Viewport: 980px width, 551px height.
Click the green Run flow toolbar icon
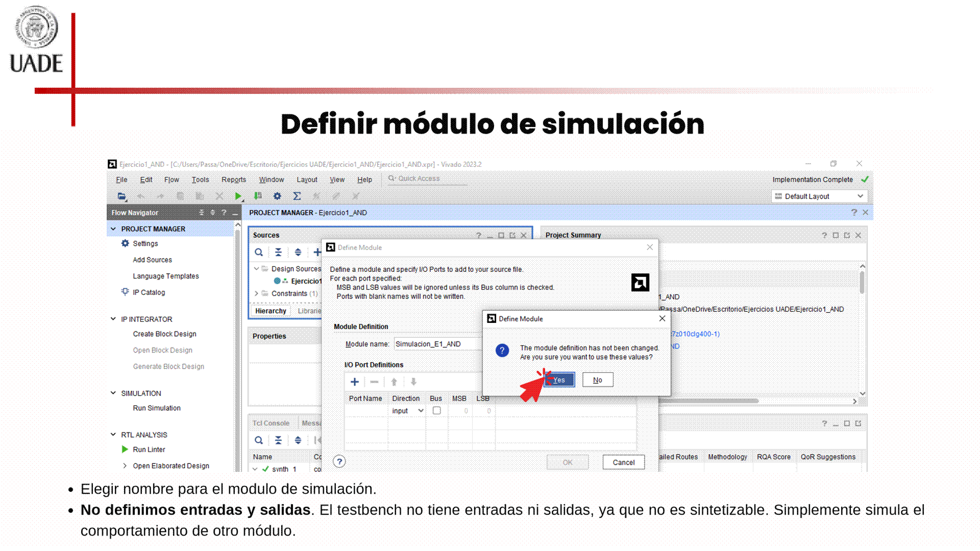coord(238,196)
